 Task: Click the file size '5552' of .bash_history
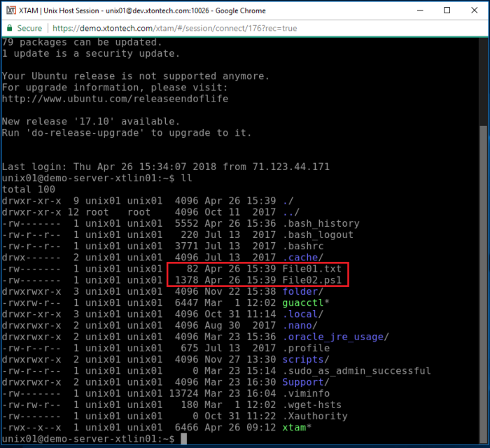pyautogui.click(x=187, y=223)
